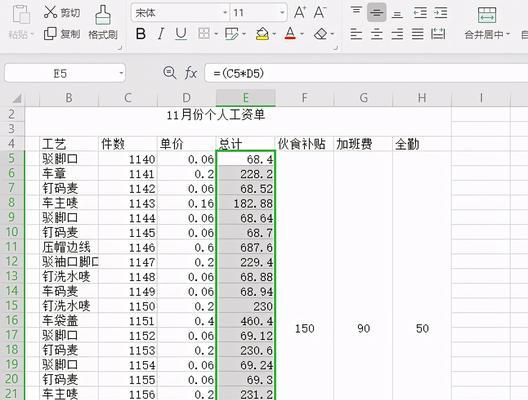The height and width of the screenshot is (400, 528).
Task: Open the borders dropdown arrow
Action: (216, 34)
